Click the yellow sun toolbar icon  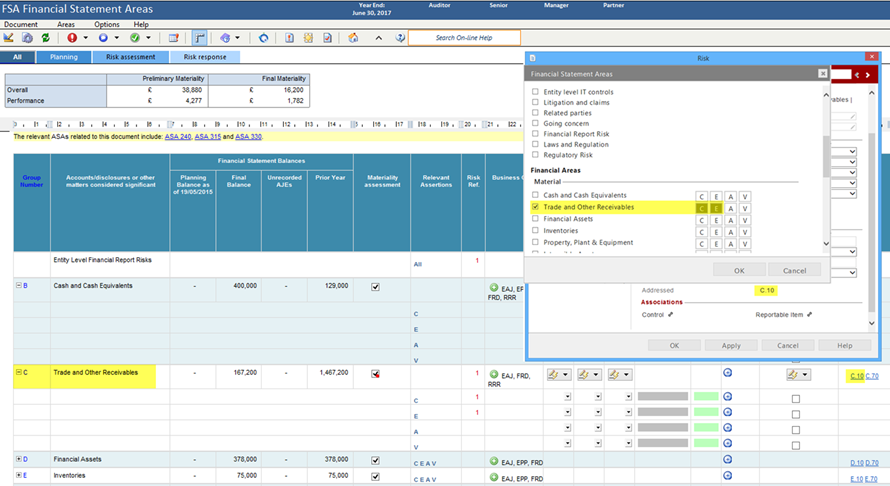(308, 37)
